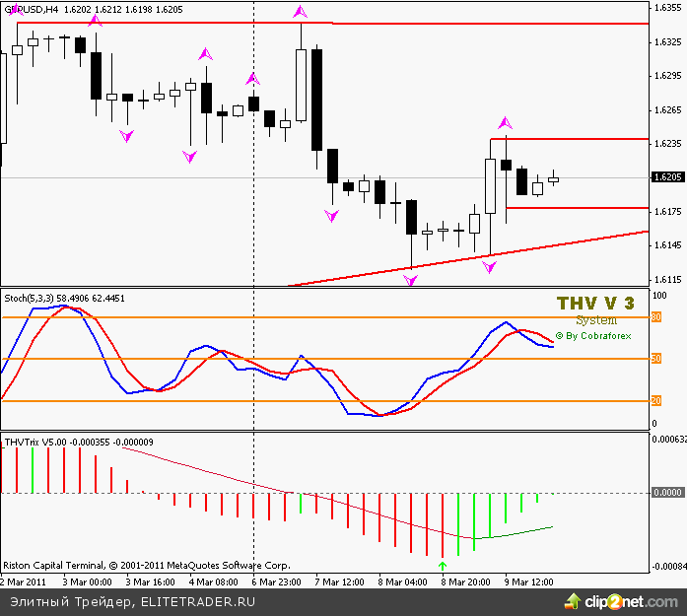This screenshot has width=687, height=616.
Task: Click the clip2net logo icon
Action: tap(574, 599)
